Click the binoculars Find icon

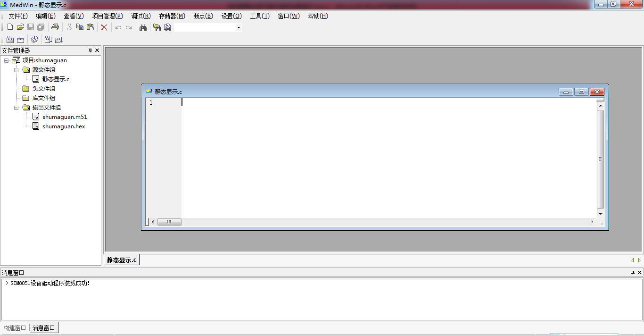click(143, 27)
